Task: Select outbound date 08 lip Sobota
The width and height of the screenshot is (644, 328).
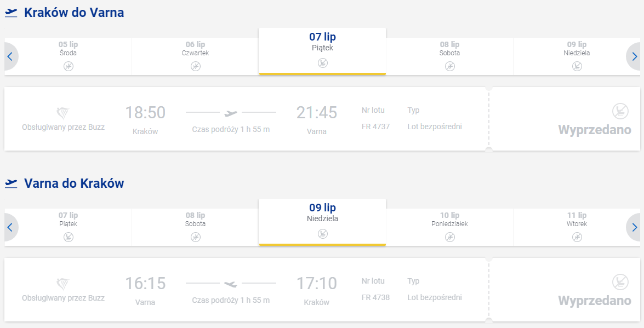Action: point(450,56)
